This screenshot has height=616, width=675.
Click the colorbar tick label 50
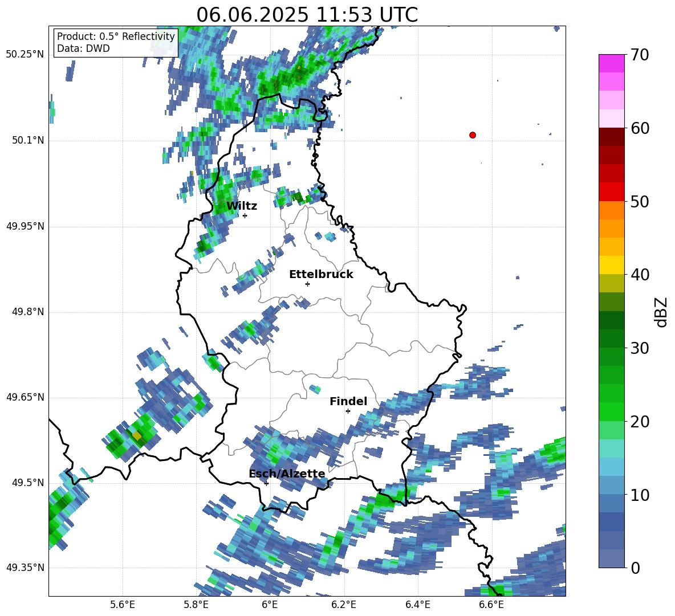coord(640,201)
